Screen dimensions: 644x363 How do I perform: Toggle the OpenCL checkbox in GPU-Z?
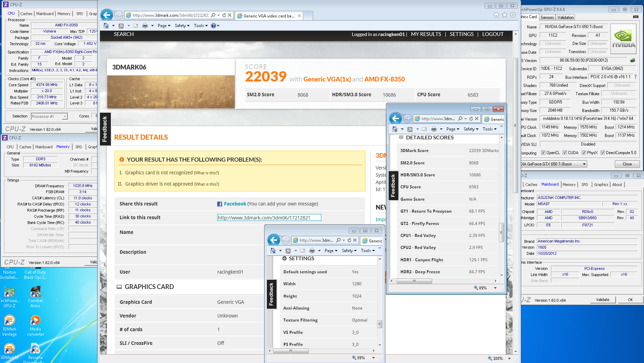543,153
